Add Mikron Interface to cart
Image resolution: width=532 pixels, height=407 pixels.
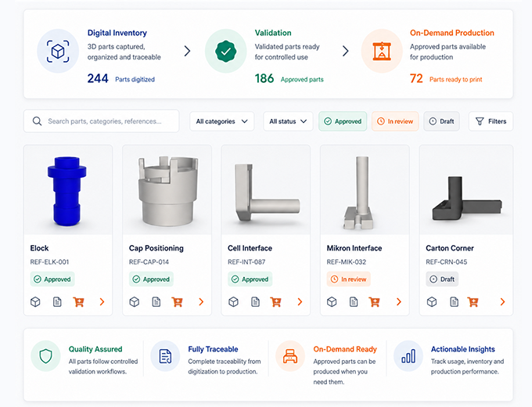point(374,302)
